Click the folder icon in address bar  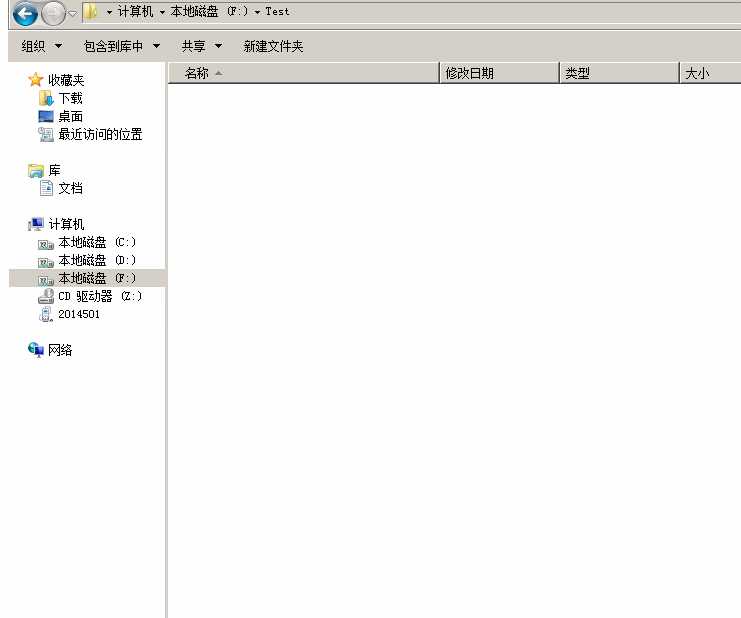(90, 12)
